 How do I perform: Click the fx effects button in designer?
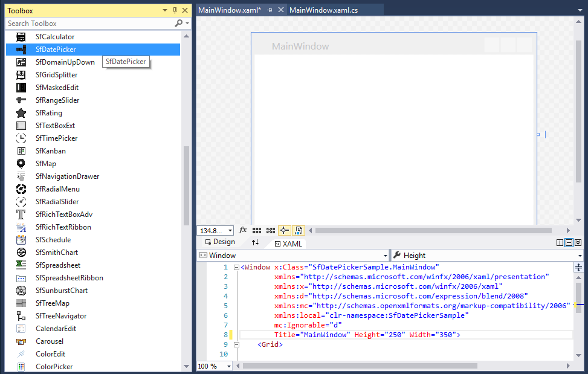243,230
